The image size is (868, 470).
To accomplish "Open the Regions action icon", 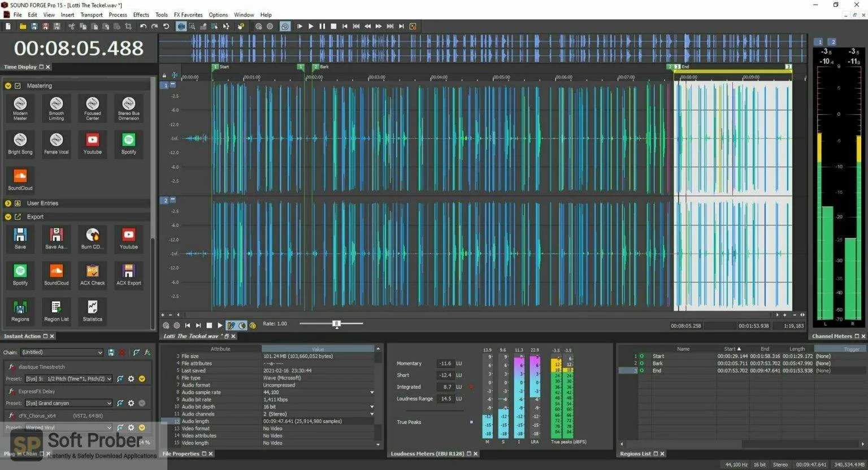I will pyautogui.click(x=20, y=311).
